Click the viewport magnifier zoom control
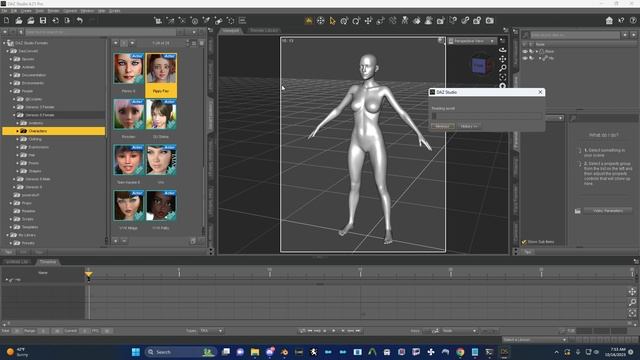 502,68
